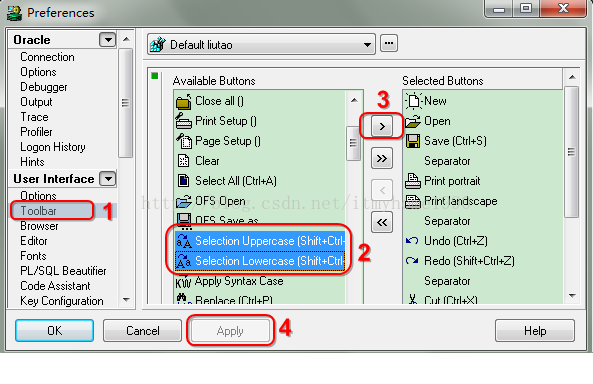Move all buttons right with >> button
This screenshot has width=593, height=384.
tap(382, 158)
